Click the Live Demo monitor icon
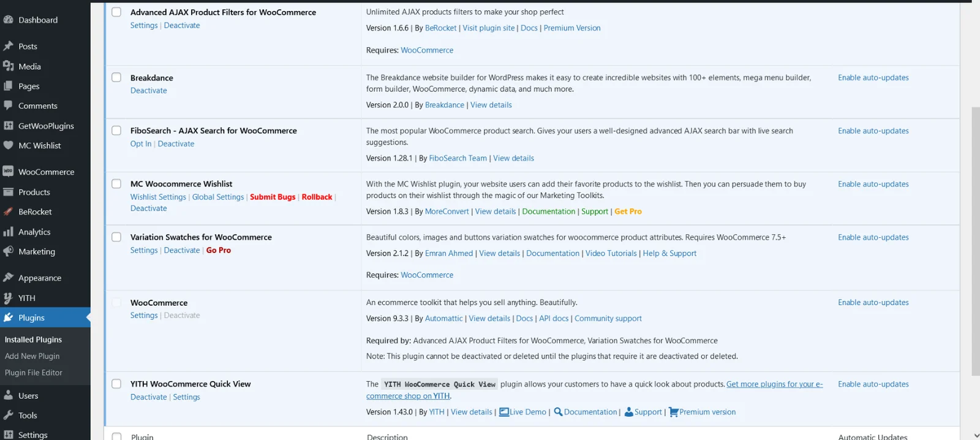The image size is (980, 440). (x=504, y=412)
